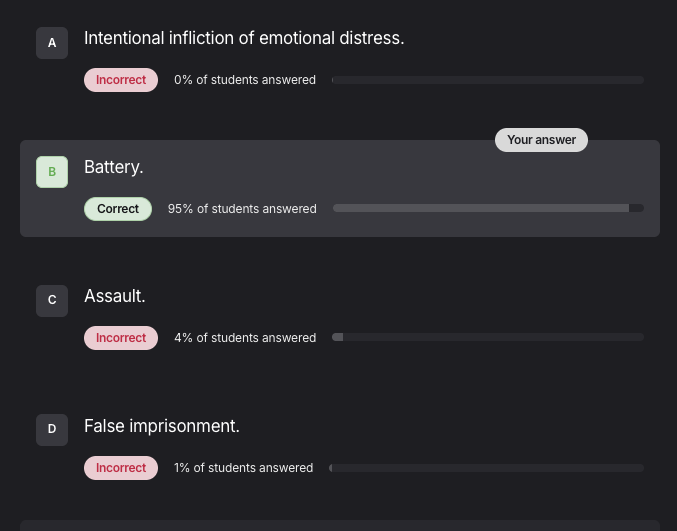
Task: Click the Assault 4% progress bar
Action: pyautogui.click(x=488, y=338)
